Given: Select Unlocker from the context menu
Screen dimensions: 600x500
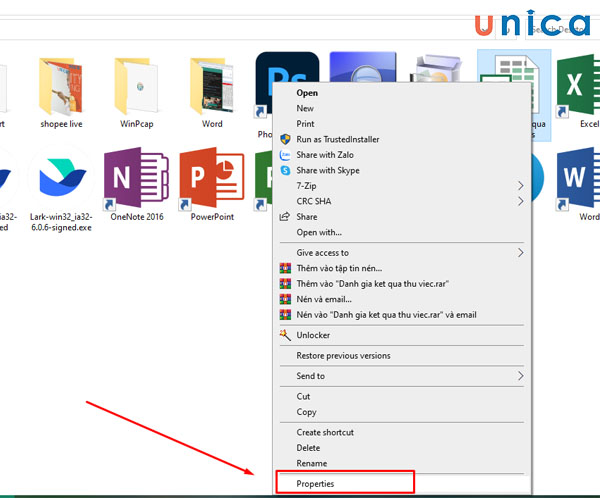Looking at the screenshot, I should [x=313, y=335].
